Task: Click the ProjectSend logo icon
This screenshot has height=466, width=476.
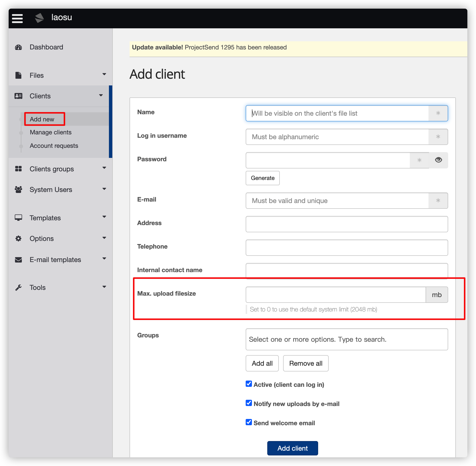Action: 39,18
